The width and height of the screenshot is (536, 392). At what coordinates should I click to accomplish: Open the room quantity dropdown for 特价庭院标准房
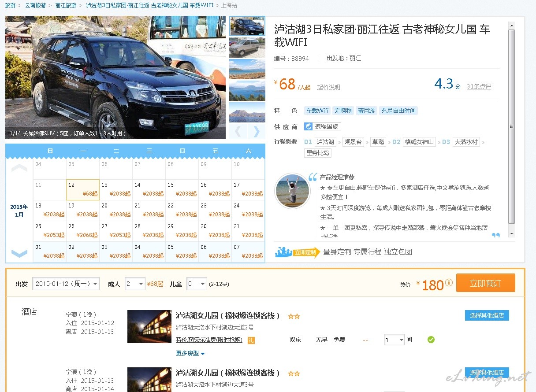[394, 340]
